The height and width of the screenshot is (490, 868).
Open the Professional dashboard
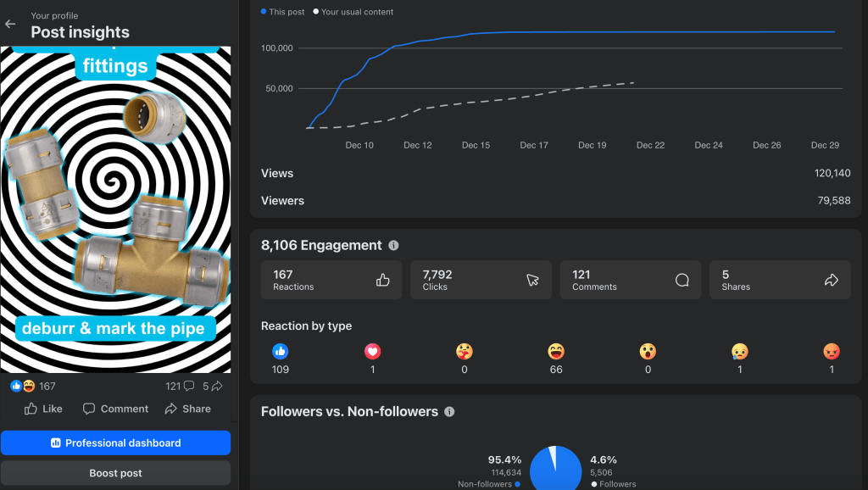(115, 443)
